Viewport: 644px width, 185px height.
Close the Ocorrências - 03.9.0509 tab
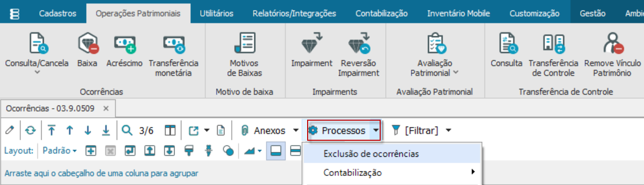[106, 109]
